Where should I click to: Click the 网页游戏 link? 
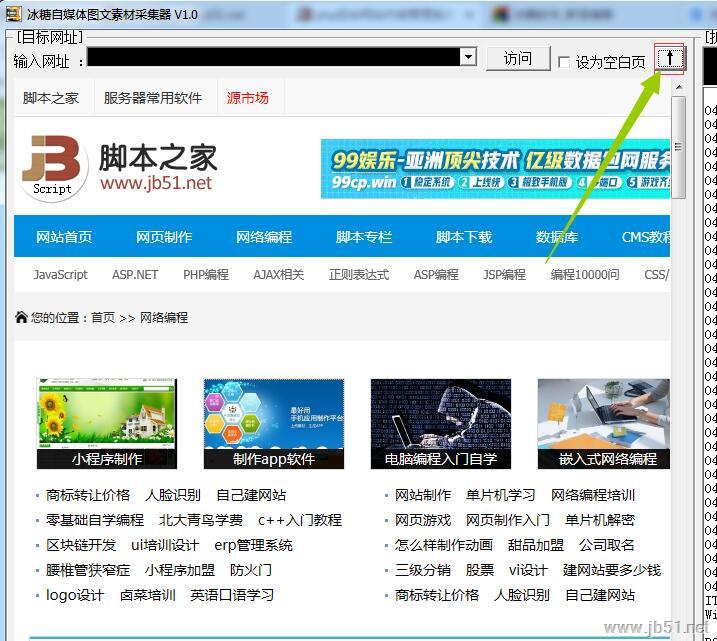click(x=423, y=520)
